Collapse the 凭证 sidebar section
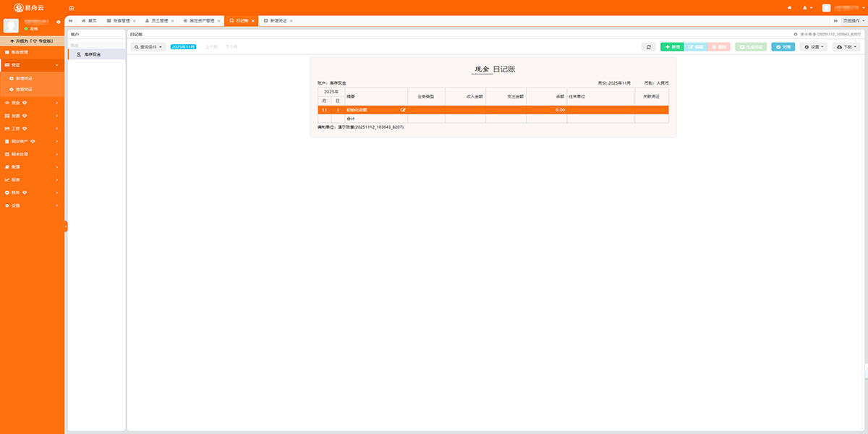868x434 pixels. click(x=32, y=65)
